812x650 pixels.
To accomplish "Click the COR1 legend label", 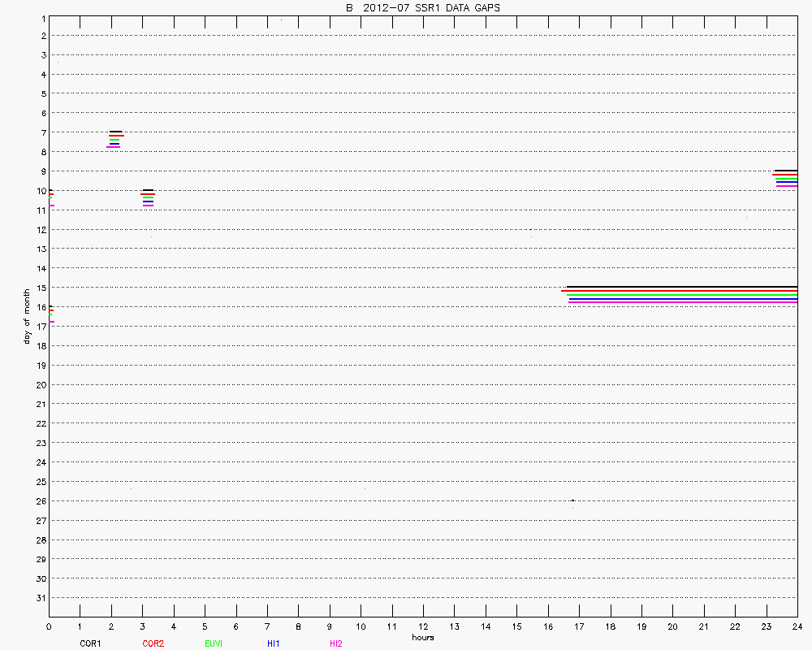I will (x=90, y=643).
